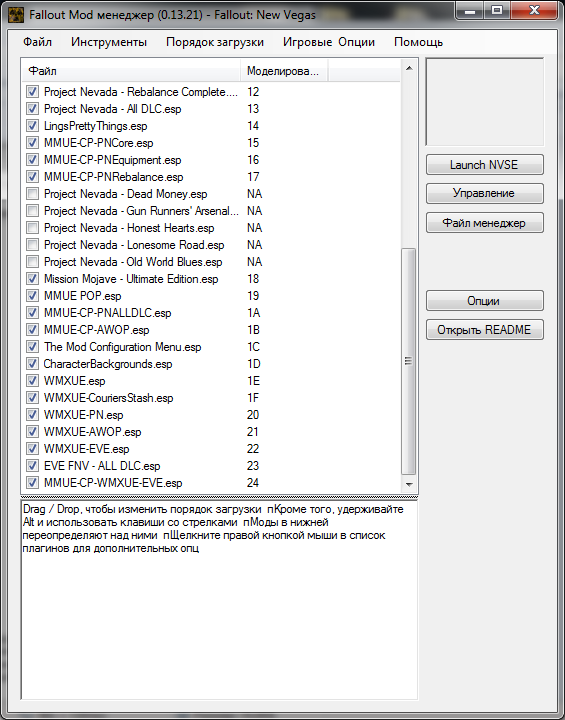Viewport: 565px width, 720px height.
Task: Uncheck WMXUE-CouriersStash.esp checkbox
Action: coord(32,398)
